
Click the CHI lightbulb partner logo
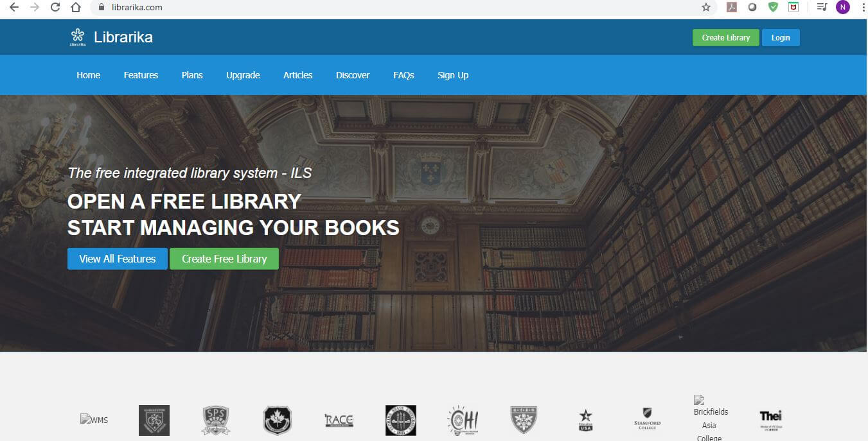pyautogui.click(x=463, y=420)
